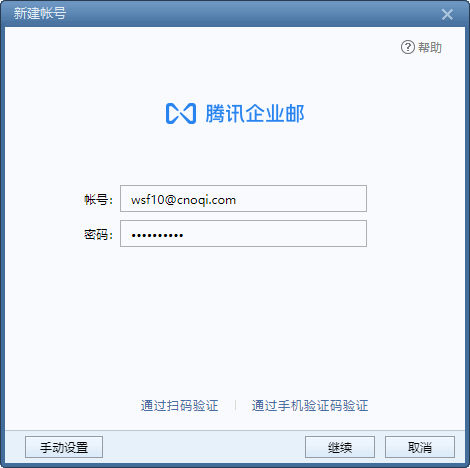Focus the 帐号 email input field
470x468 pixels.
(x=243, y=199)
